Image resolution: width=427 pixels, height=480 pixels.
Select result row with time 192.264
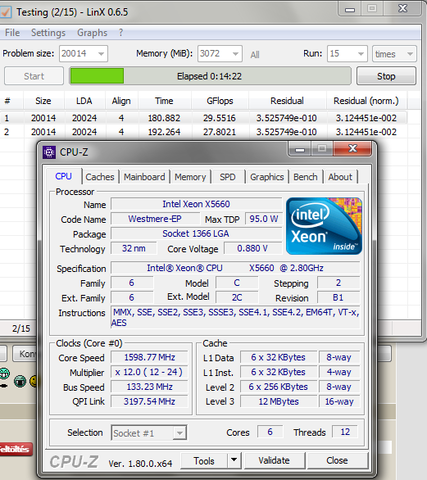pos(203,132)
